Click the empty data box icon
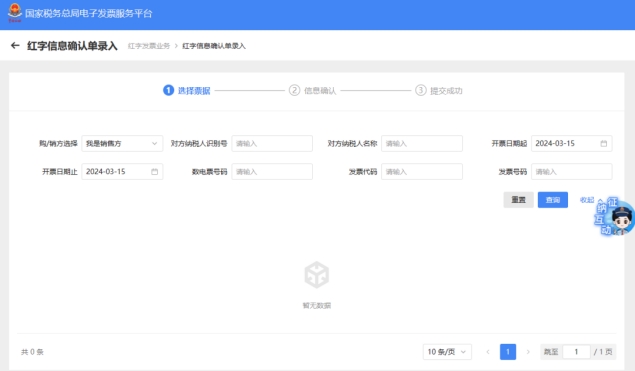The height and width of the screenshot is (371, 635). (317, 275)
